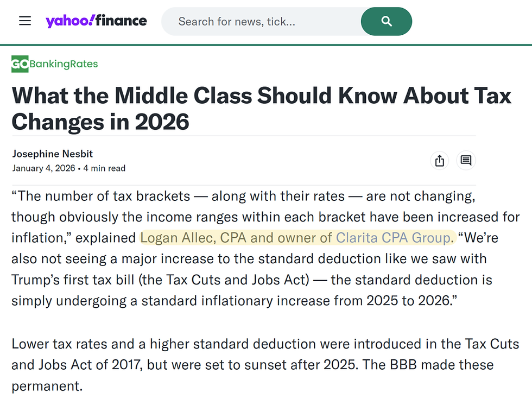Open the comments speech-bubble icon

point(466,161)
